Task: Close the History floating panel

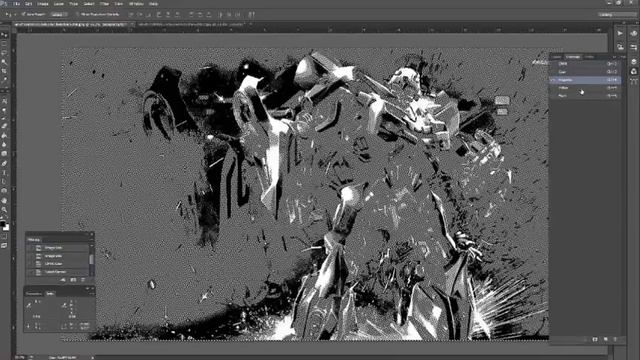Action: tap(91, 234)
